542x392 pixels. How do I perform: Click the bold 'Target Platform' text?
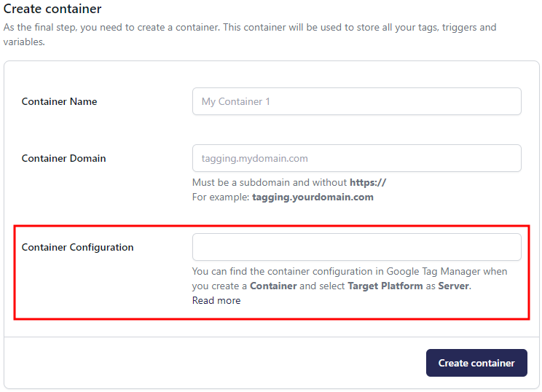coord(385,286)
